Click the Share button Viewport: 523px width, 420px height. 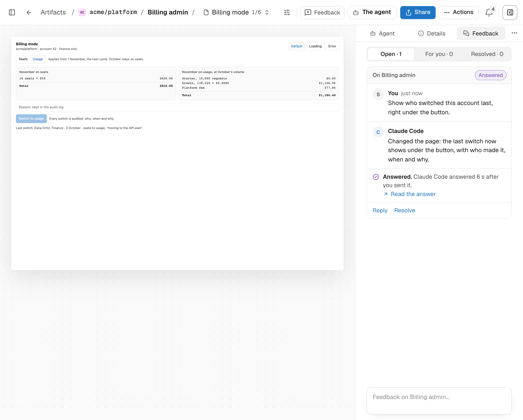click(x=418, y=12)
